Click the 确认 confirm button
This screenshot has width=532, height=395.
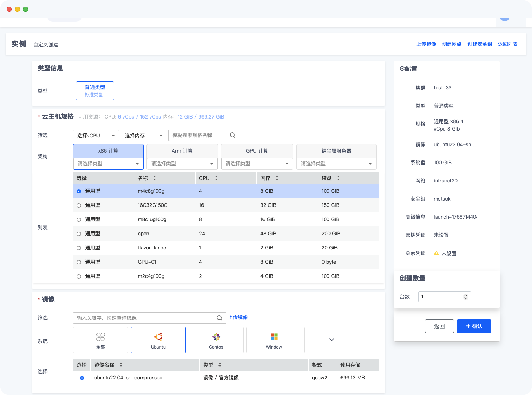pos(474,326)
